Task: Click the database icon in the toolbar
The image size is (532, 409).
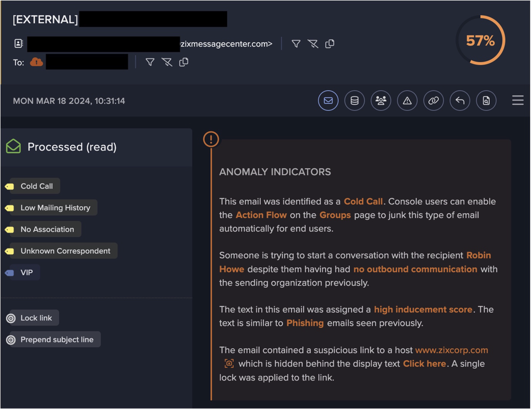Action: point(354,101)
